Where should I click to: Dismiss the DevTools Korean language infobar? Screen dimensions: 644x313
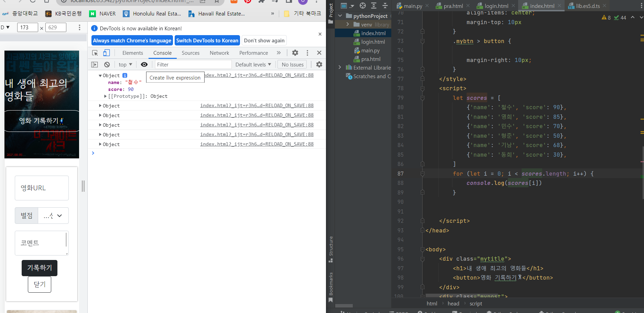pos(320,34)
